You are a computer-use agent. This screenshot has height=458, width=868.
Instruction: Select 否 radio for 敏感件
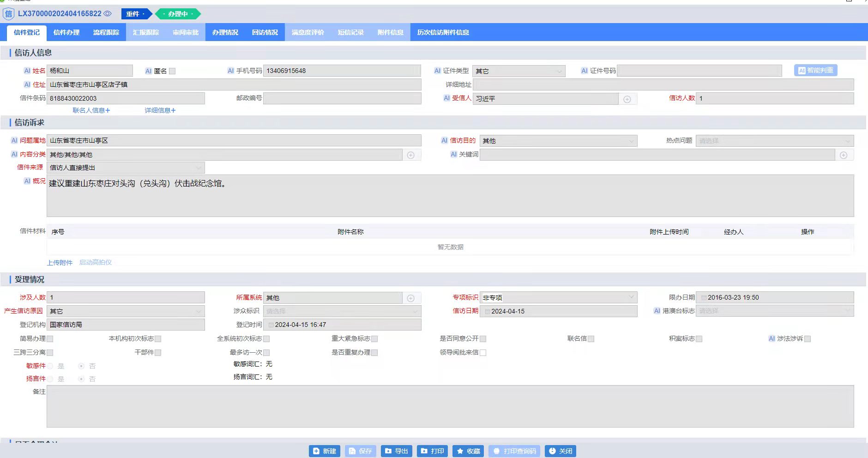pyautogui.click(x=81, y=366)
